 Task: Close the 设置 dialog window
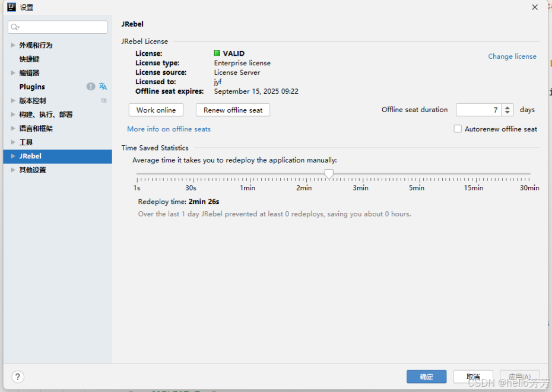534,7
